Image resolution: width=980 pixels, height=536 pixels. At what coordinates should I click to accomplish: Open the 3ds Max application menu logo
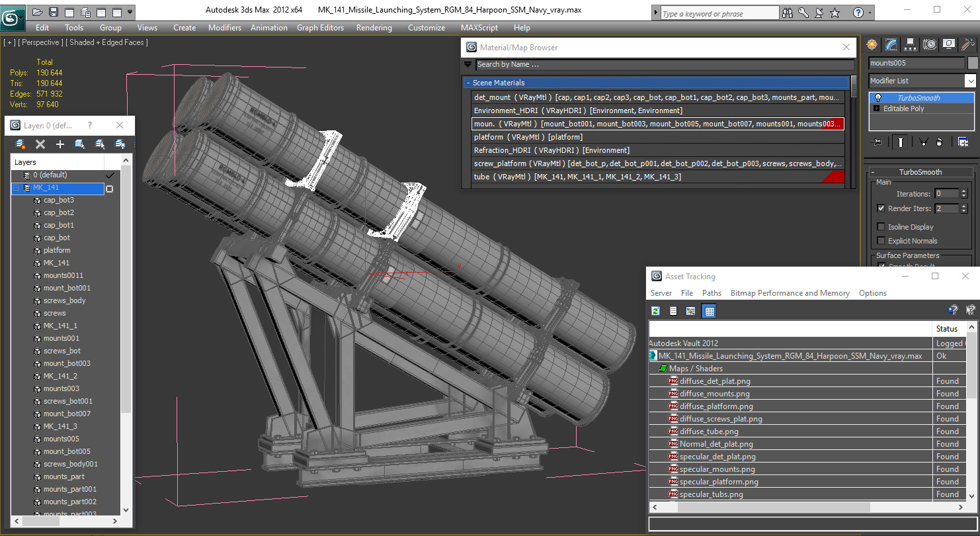[x=12, y=17]
